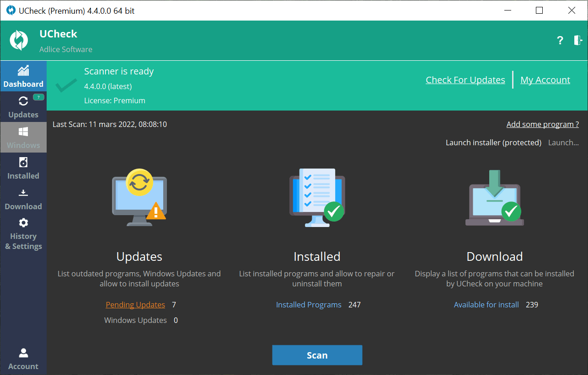Click the 'Add some program ?' link
The width and height of the screenshot is (588, 375).
(542, 124)
